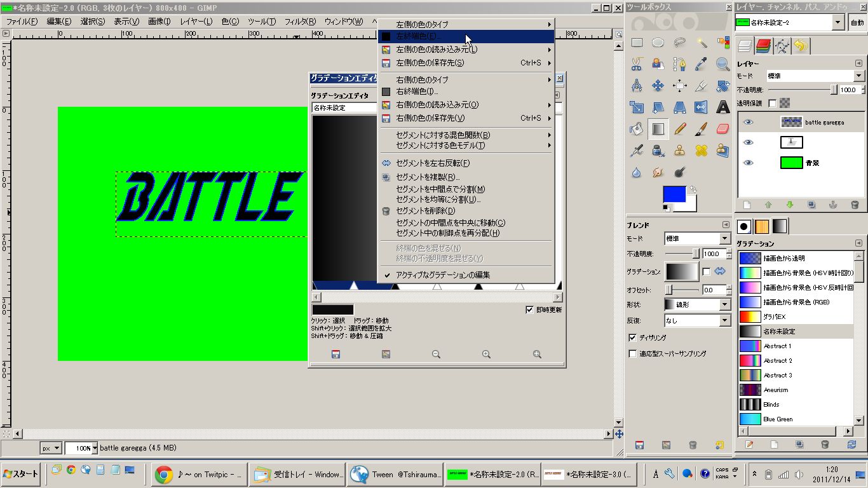Select the Color Picker eyedropper tool
Image resolution: width=868 pixels, height=488 pixels.
point(702,64)
